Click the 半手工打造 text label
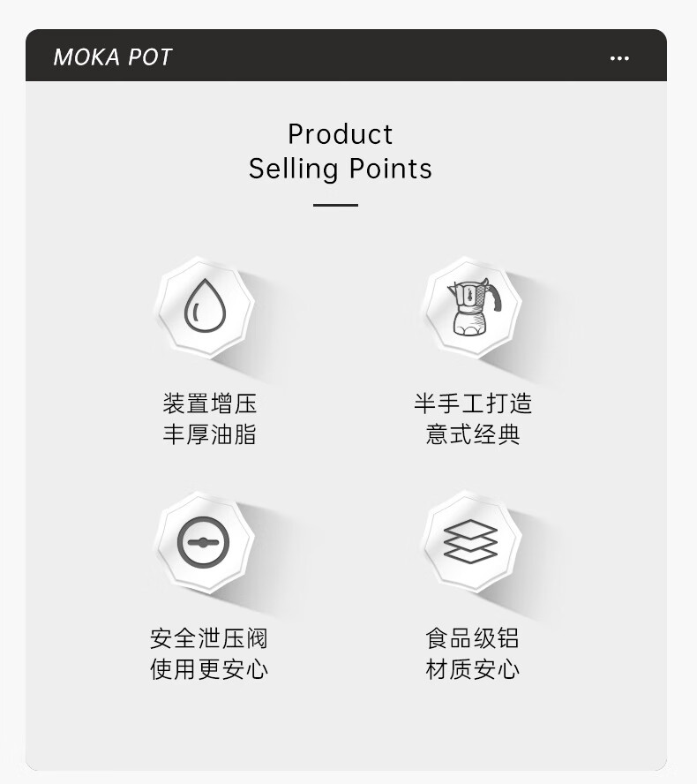Viewport: 697px width, 784px height. 473,403
